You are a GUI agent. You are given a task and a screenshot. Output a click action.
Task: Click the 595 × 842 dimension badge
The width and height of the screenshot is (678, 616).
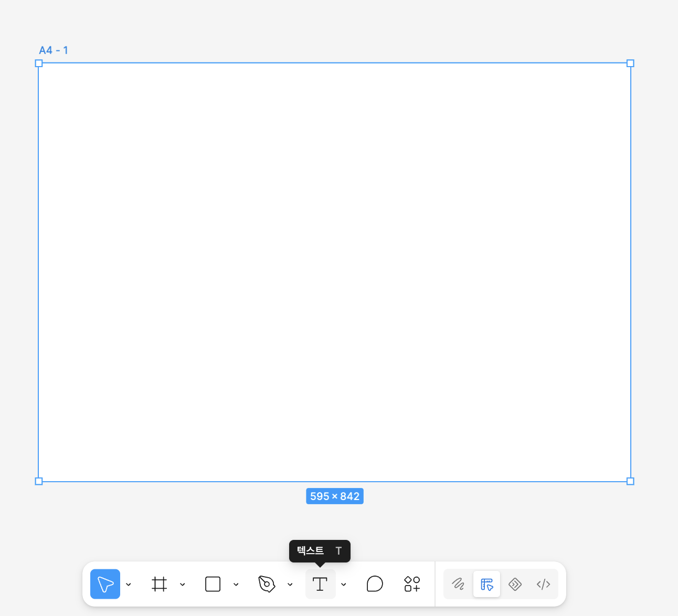tap(335, 496)
